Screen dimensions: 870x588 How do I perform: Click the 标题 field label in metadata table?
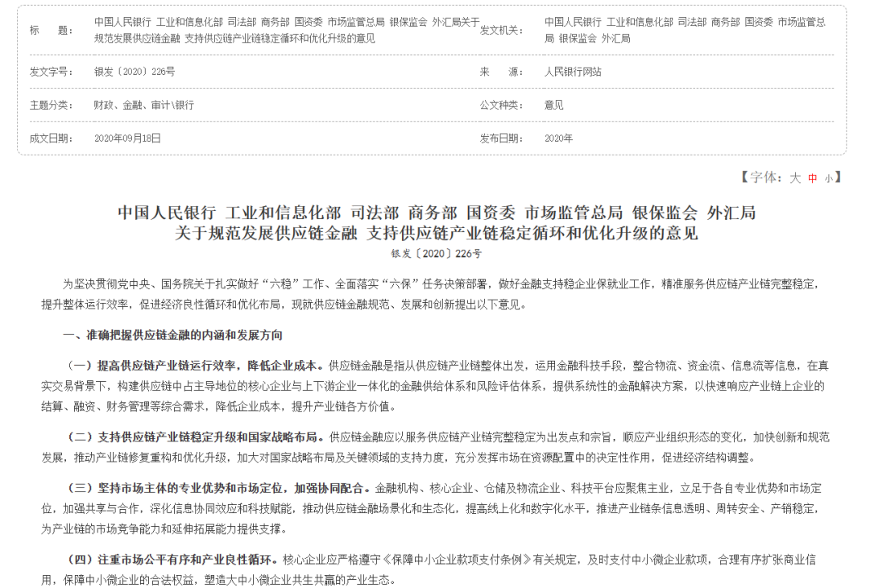[52, 31]
